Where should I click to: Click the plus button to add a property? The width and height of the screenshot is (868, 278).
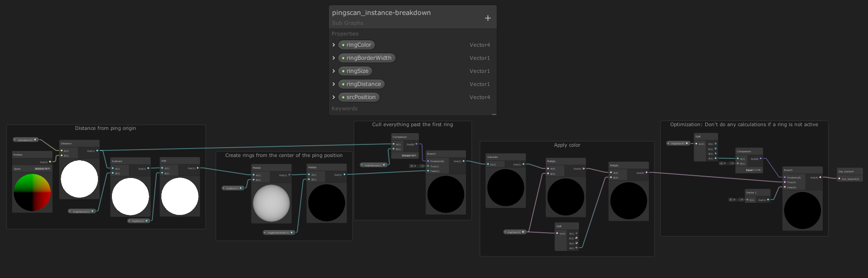pos(487,18)
